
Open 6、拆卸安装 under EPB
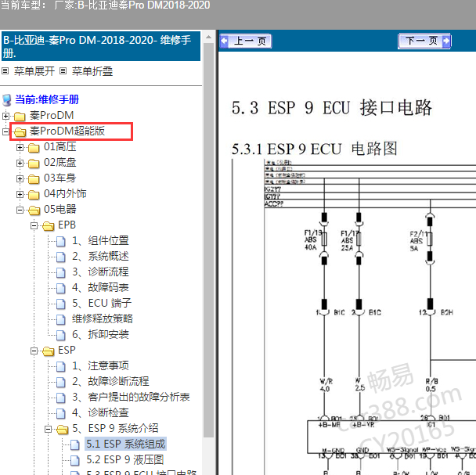point(100,334)
